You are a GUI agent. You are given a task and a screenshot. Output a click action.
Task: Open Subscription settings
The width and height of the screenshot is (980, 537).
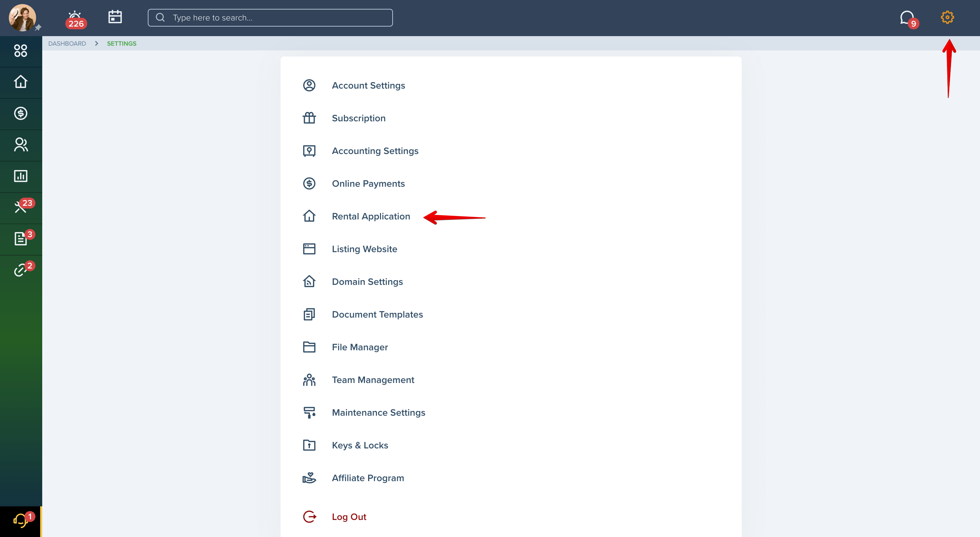point(358,118)
